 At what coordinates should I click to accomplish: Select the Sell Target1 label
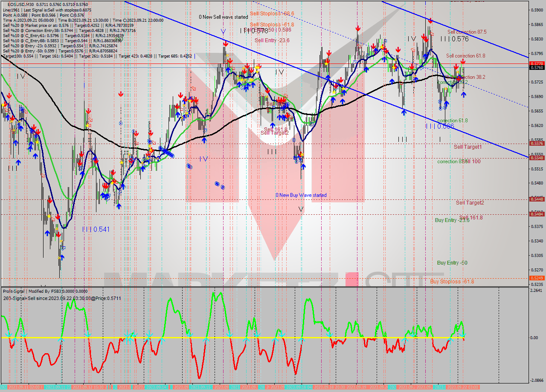click(x=468, y=147)
